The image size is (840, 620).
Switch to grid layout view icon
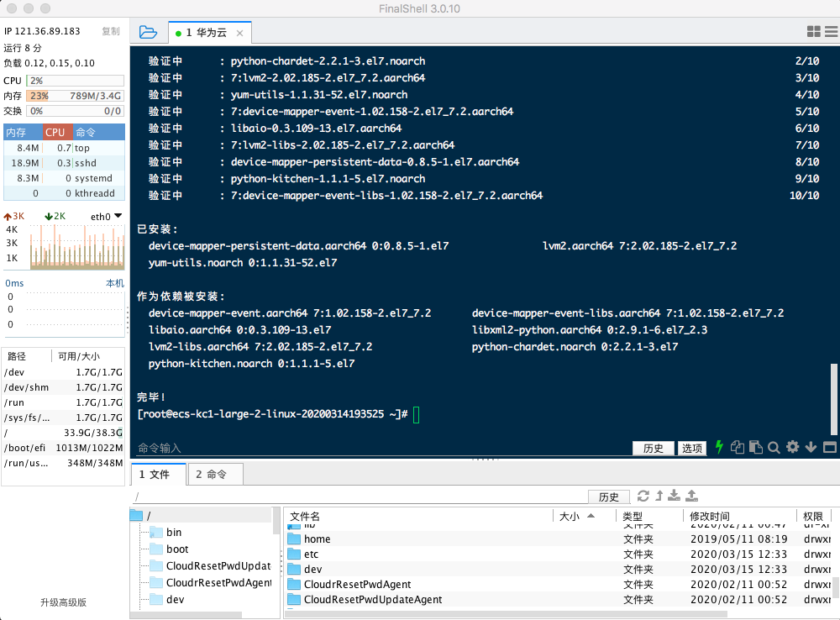tap(814, 32)
